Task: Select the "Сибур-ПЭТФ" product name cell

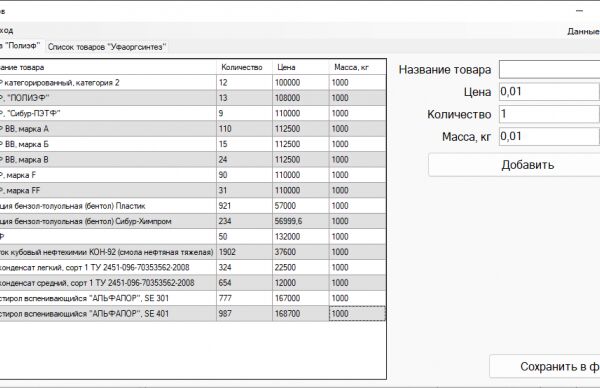Action: click(x=108, y=113)
